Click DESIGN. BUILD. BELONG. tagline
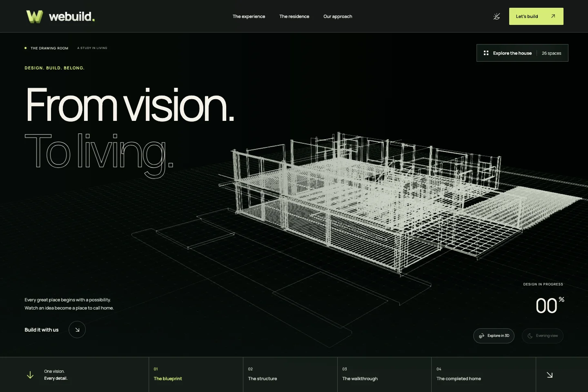The height and width of the screenshot is (392, 588). point(55,68)
